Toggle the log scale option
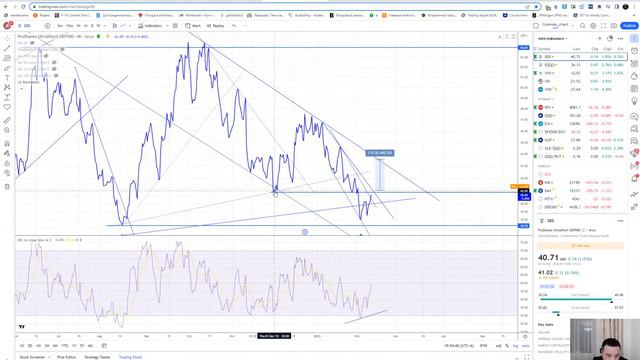The height and width of the screenshot is (360, 640). click(515, 346)
